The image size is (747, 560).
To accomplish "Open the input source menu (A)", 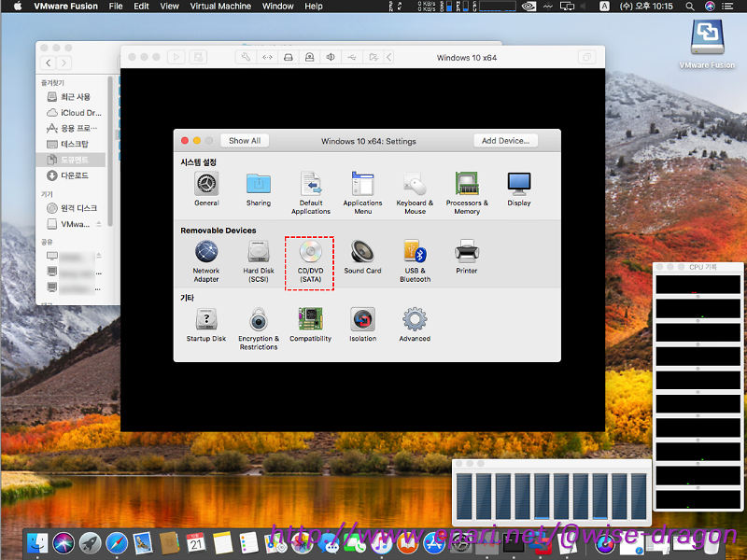I will (x=604, y=7).
